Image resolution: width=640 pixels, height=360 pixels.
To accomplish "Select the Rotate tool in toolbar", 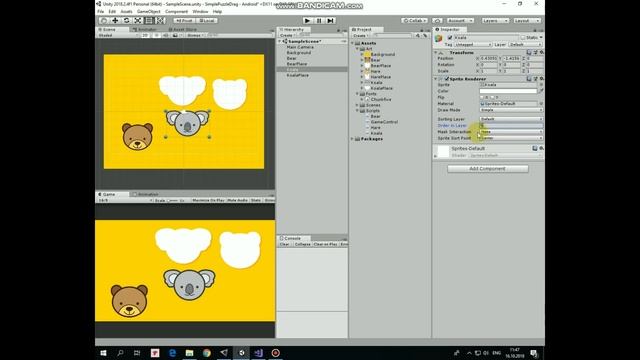I will [127, 20].
